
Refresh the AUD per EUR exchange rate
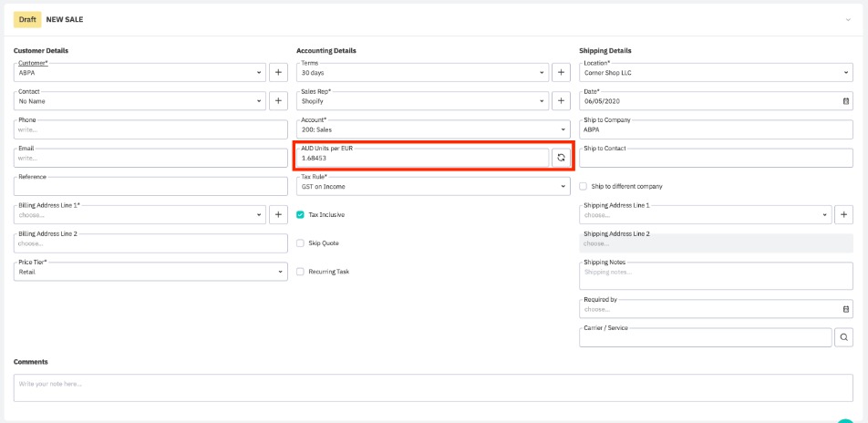click(x=562, y=158)
